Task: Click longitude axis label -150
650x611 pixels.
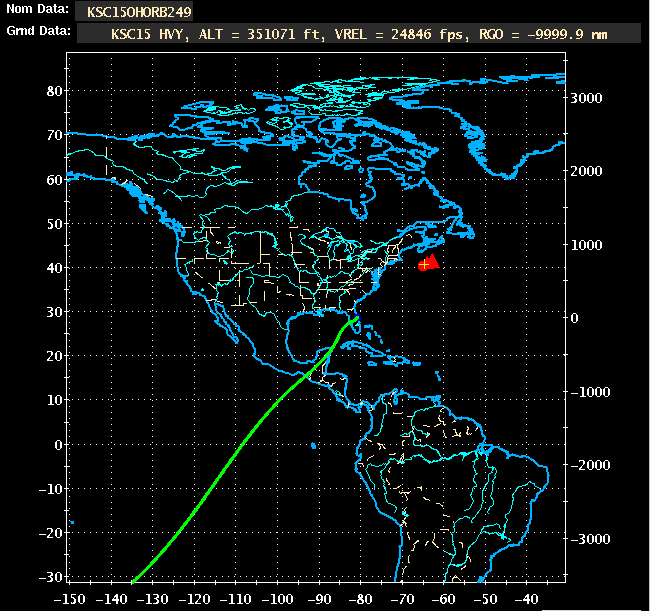Action: [x=70, y=599]
